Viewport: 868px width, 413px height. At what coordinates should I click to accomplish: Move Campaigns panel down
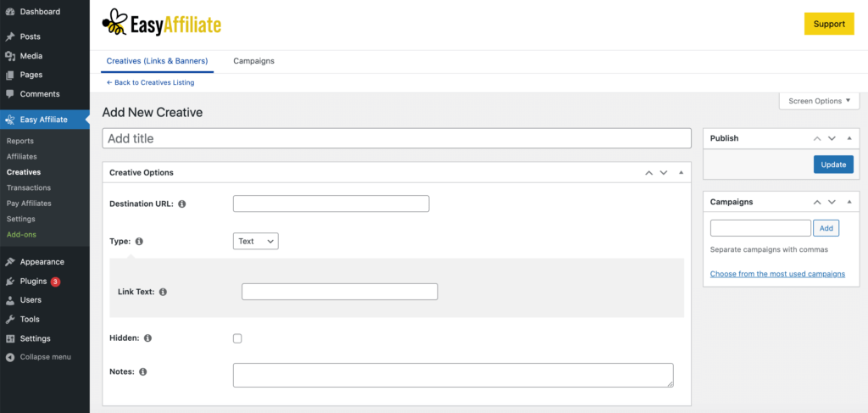[832, 202]
